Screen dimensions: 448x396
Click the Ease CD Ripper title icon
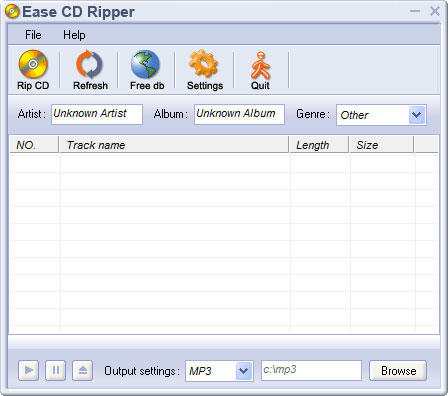(12, 12)
